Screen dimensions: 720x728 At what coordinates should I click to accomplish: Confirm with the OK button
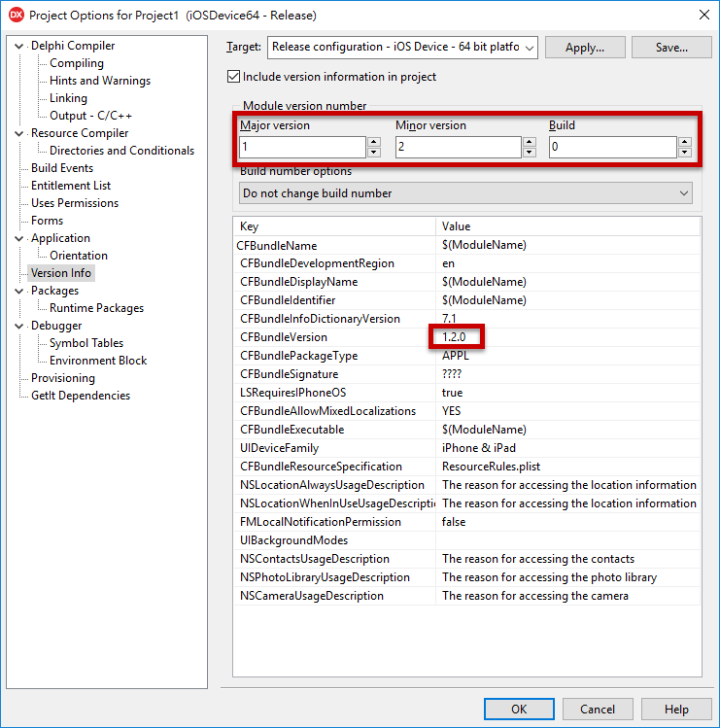[519, 709]
